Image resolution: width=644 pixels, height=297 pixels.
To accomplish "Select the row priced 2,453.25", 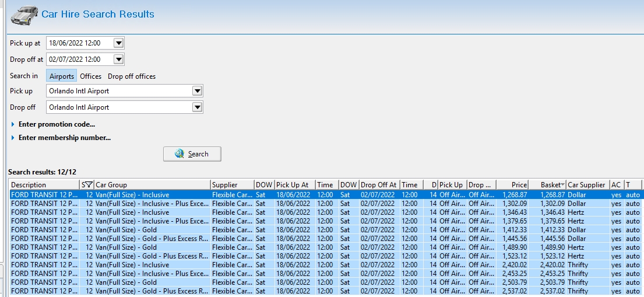I will coord(325,274).
